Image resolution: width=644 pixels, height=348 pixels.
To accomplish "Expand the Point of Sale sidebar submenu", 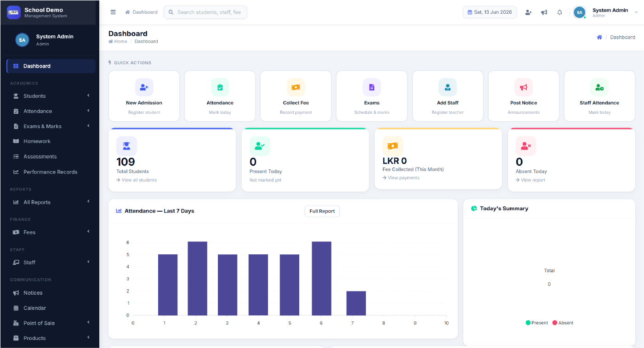I will point(51,323).
